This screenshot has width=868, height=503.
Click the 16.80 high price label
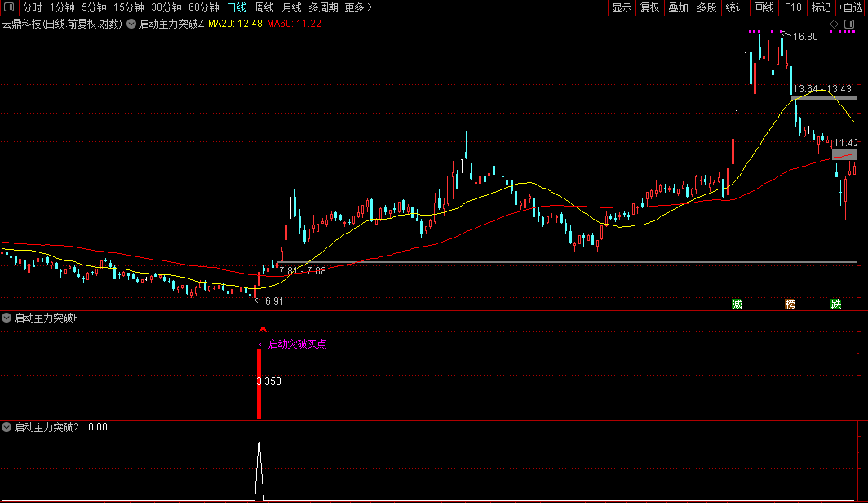(x=805, y=37)
